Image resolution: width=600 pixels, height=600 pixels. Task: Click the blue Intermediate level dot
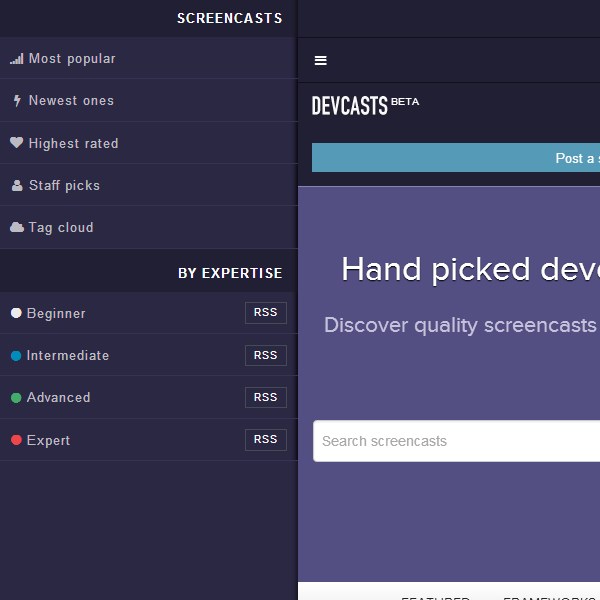(x=16, y=356)
